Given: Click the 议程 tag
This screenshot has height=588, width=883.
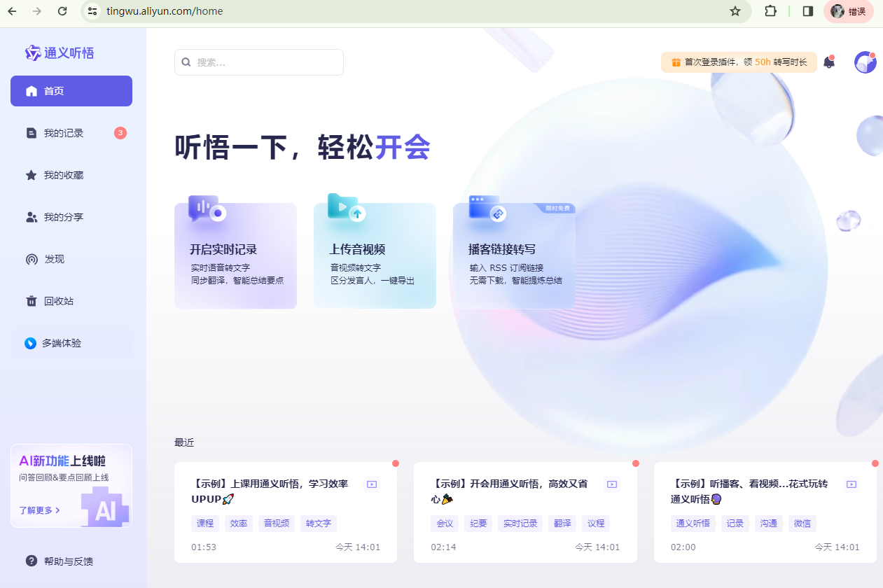Looking at the screenshot, I should click(596, 523).
